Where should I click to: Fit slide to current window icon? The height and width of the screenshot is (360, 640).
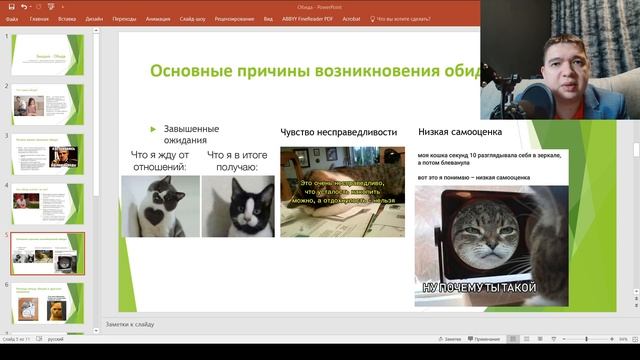(635, 339)
